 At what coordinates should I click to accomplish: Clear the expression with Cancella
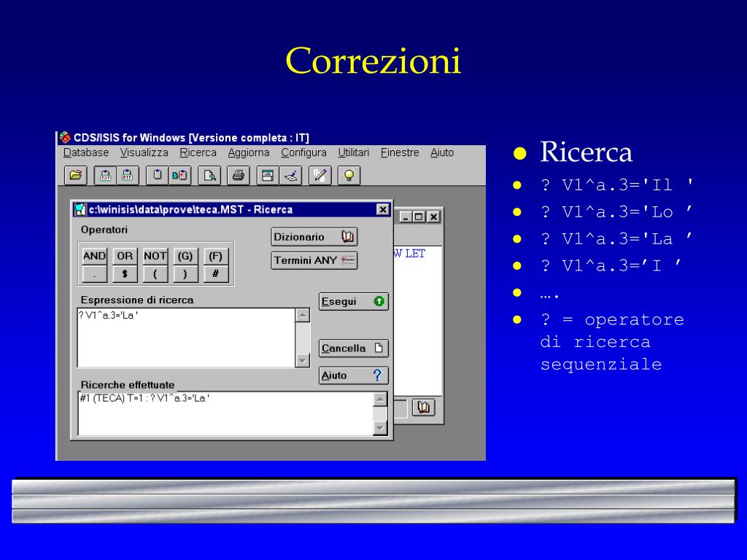point(354,348)
